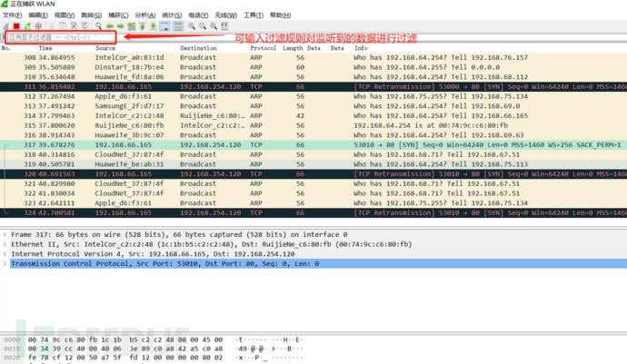Go back to previous packet (left green arrow)
This screenshot has width=627, height=364.
[109, 27]
